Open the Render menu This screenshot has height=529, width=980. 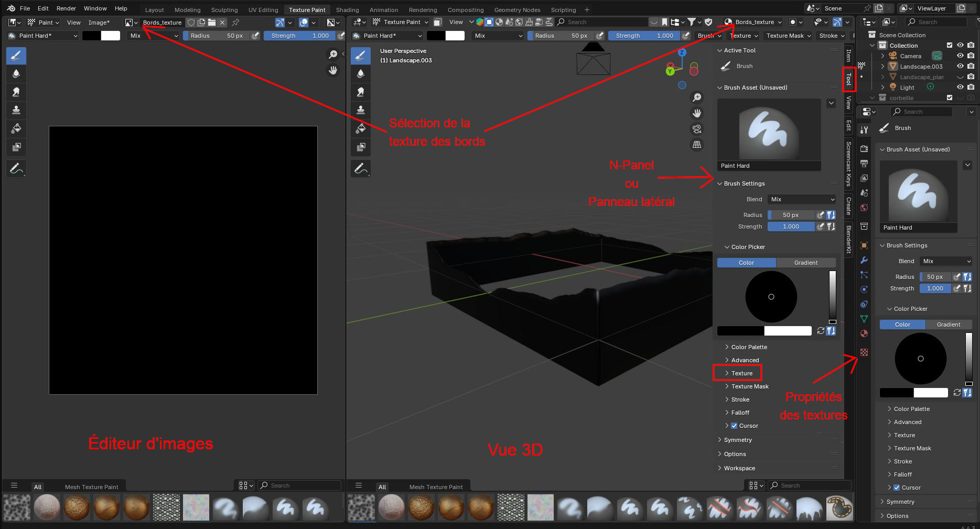[66, 8]
